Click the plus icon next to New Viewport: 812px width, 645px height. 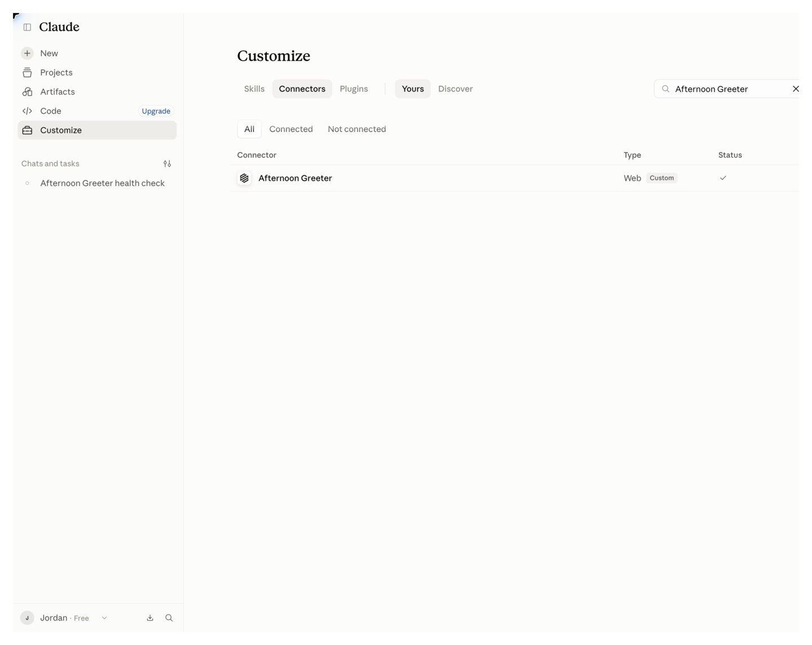[x=27, y=53]
